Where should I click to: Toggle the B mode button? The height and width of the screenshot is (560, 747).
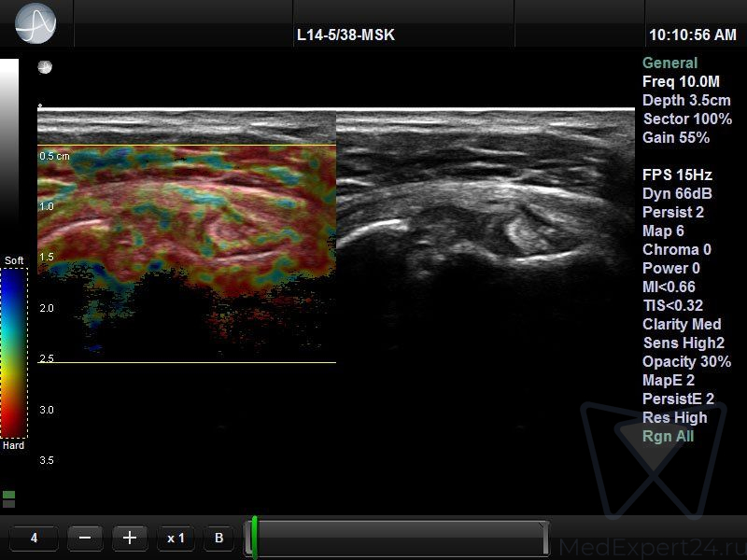[218, 539]
